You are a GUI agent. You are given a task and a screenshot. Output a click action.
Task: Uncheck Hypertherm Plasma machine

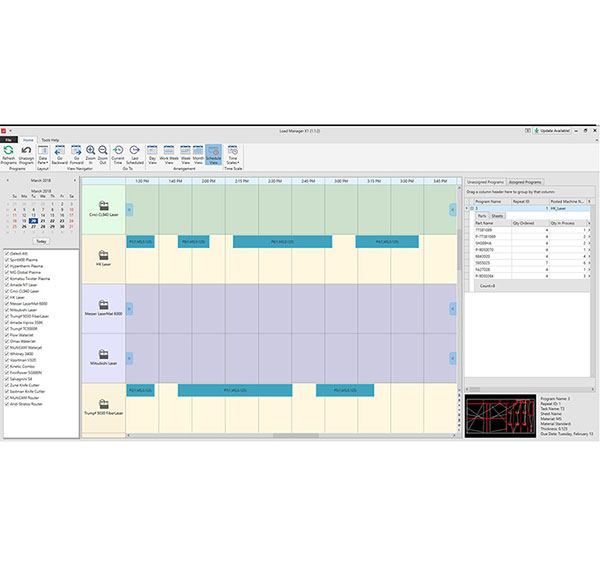tap(7, 266)
